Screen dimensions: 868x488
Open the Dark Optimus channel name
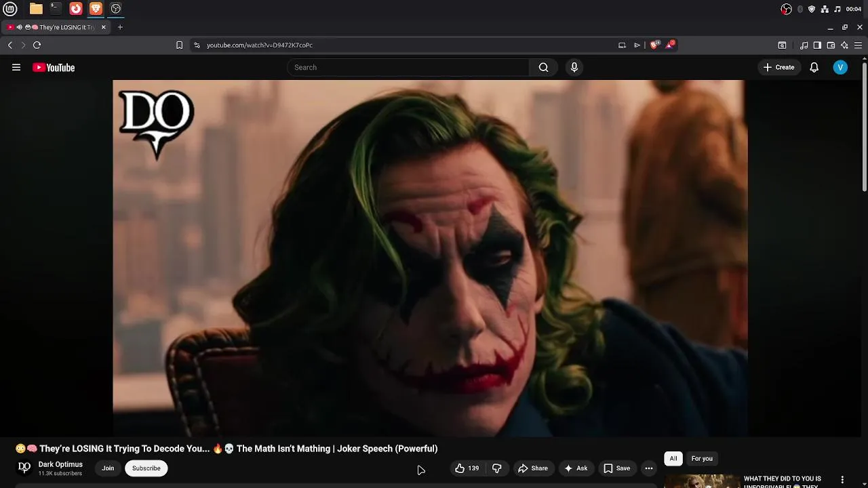point(60,464)
